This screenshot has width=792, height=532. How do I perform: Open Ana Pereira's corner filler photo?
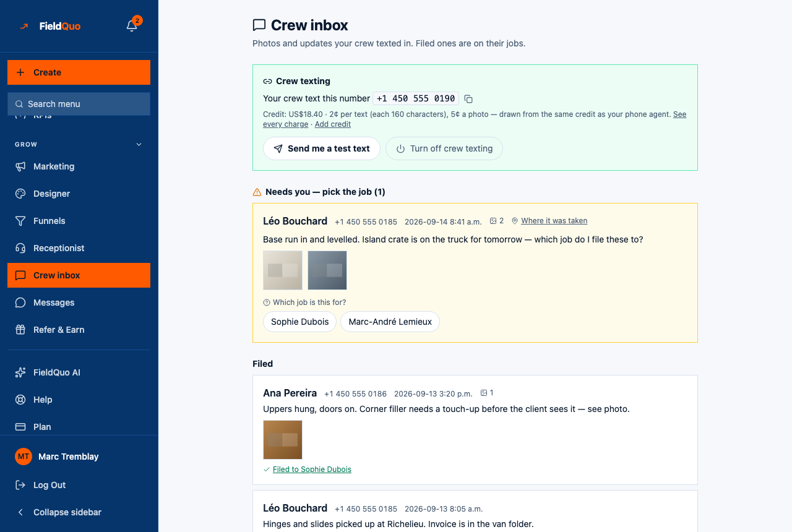283,440
